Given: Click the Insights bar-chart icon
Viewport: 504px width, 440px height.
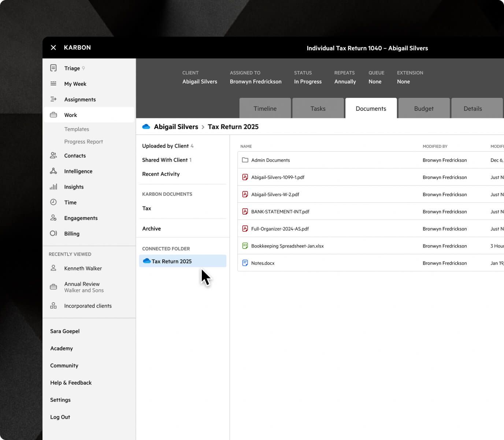Looking at the screenshot, I should click(x=53, y=187).
